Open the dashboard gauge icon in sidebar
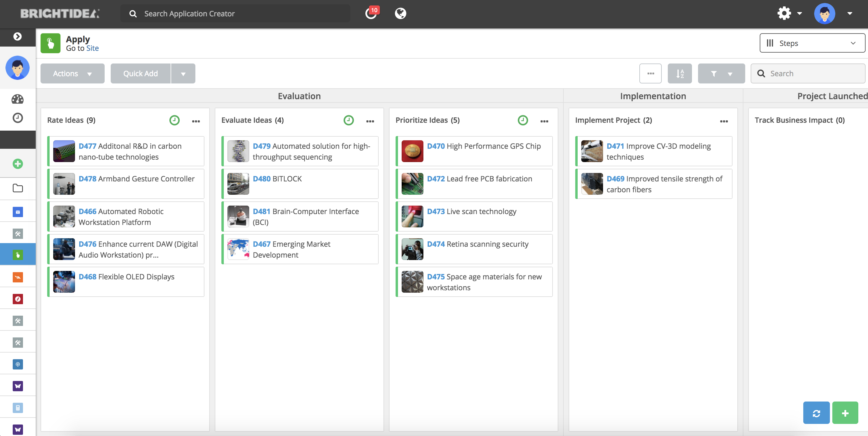 (x=18, y=99)
